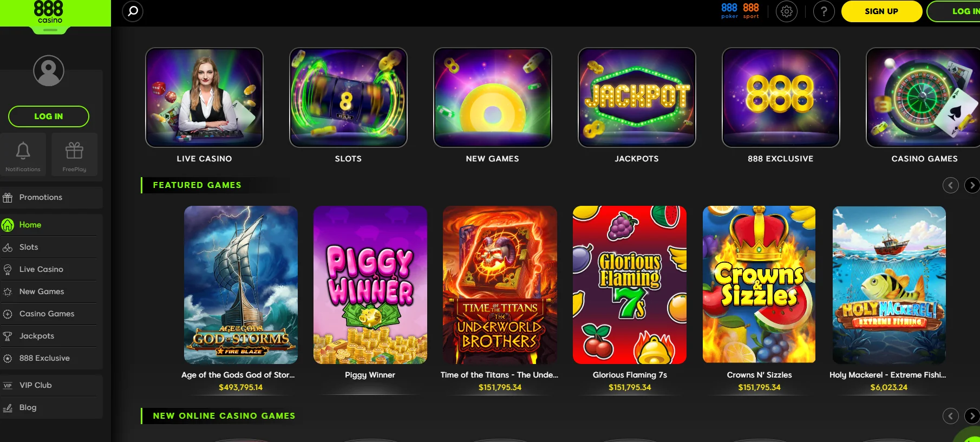This screenshot has width=980, height=442.
Task: Click the 888 casino logo
Action: (x=49, y=12)
